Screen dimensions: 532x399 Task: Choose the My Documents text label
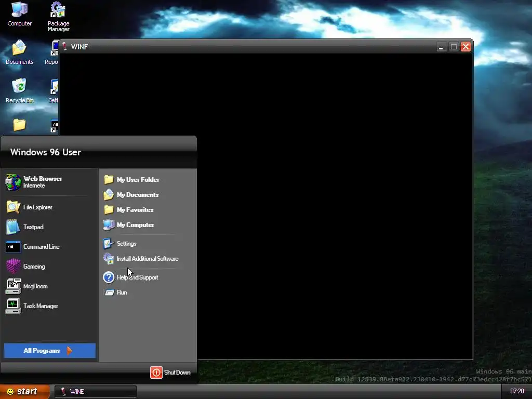(x=138, y=195)
